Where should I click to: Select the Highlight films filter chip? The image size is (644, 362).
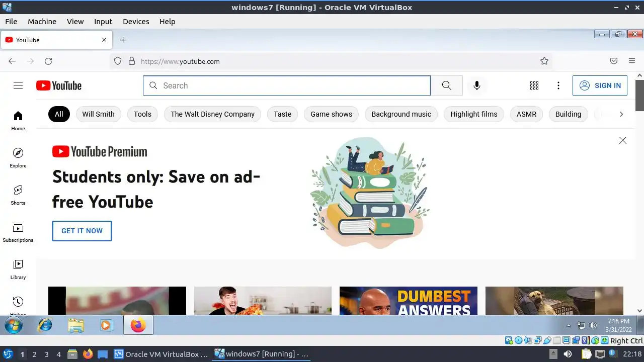(x=474, y=114)
